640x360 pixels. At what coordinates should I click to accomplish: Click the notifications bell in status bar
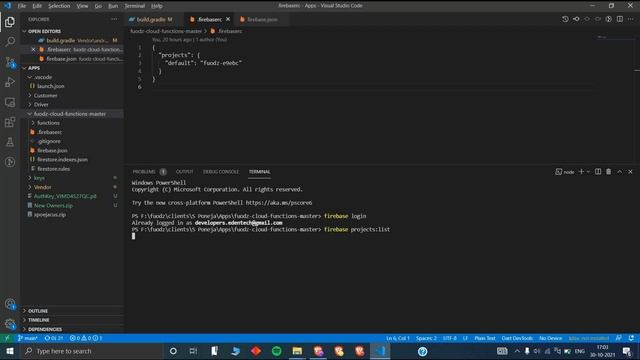(x=631, y=338)
